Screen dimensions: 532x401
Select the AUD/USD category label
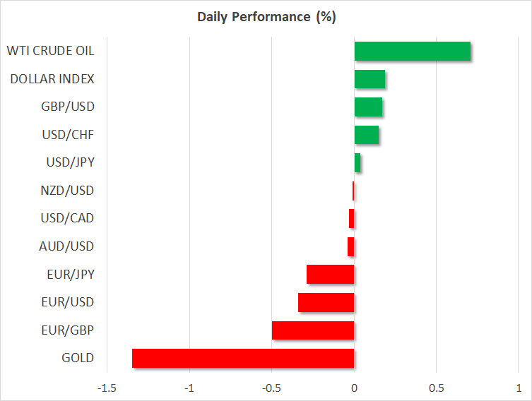(x=66, y=246)
